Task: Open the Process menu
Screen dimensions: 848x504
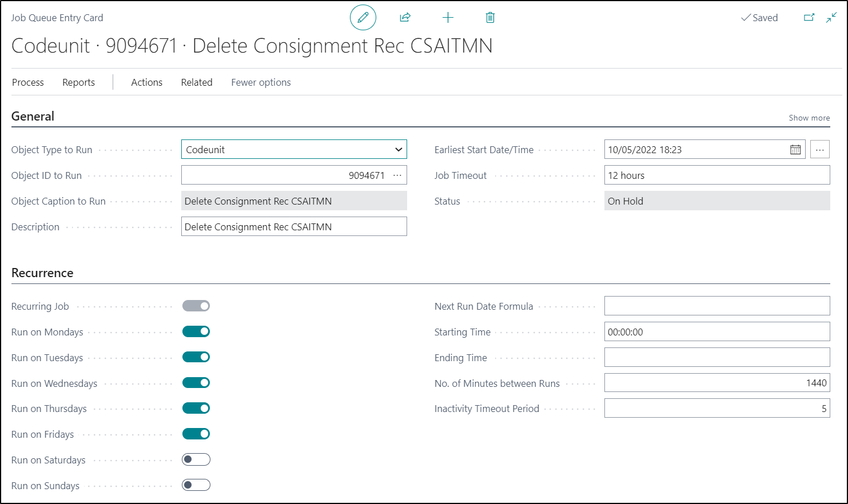Action: click(x=28, y=82)
